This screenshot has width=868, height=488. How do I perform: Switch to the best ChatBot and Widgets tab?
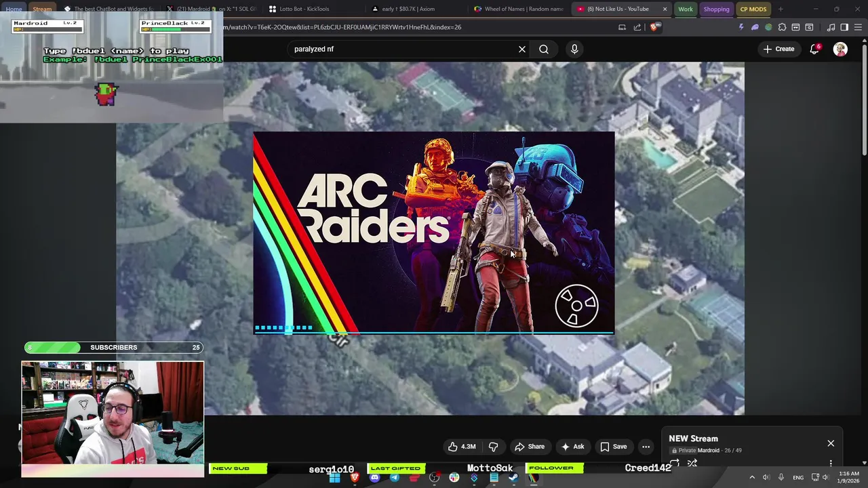(108, 9)
